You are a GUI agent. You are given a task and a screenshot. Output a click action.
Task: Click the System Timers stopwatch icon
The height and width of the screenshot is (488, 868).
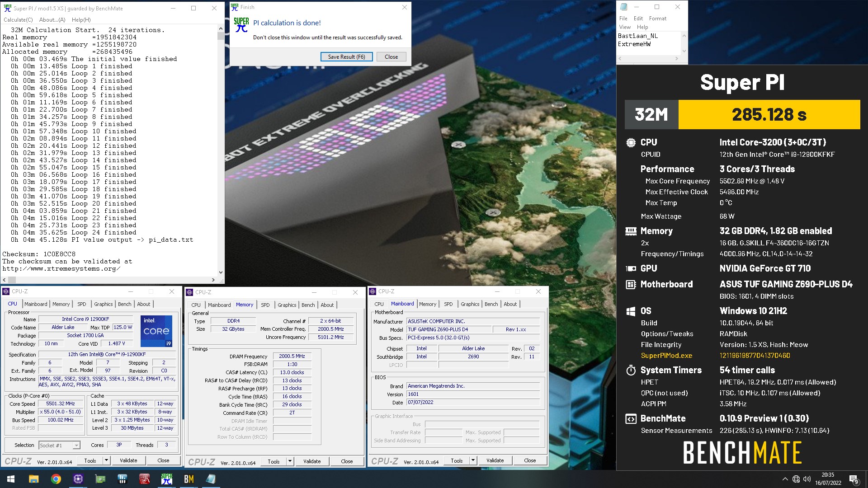point(631,371)
